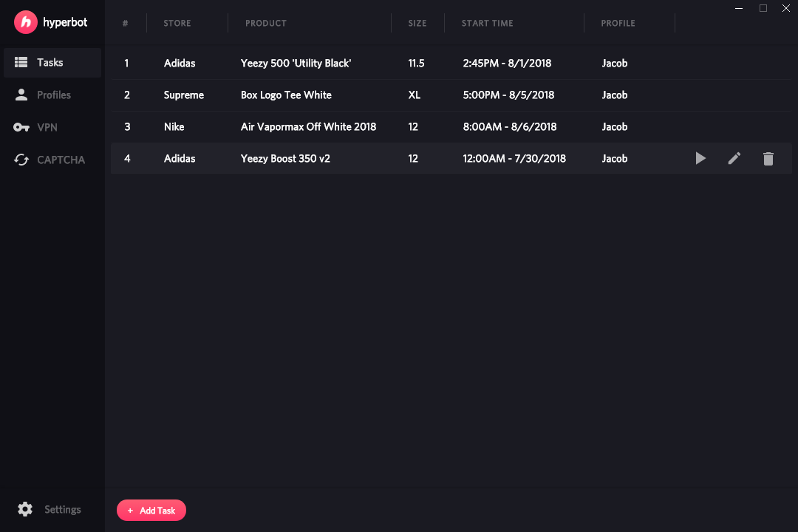Click the SIZE column header
This screenshot has width=798, height=532.
point(417,24)
